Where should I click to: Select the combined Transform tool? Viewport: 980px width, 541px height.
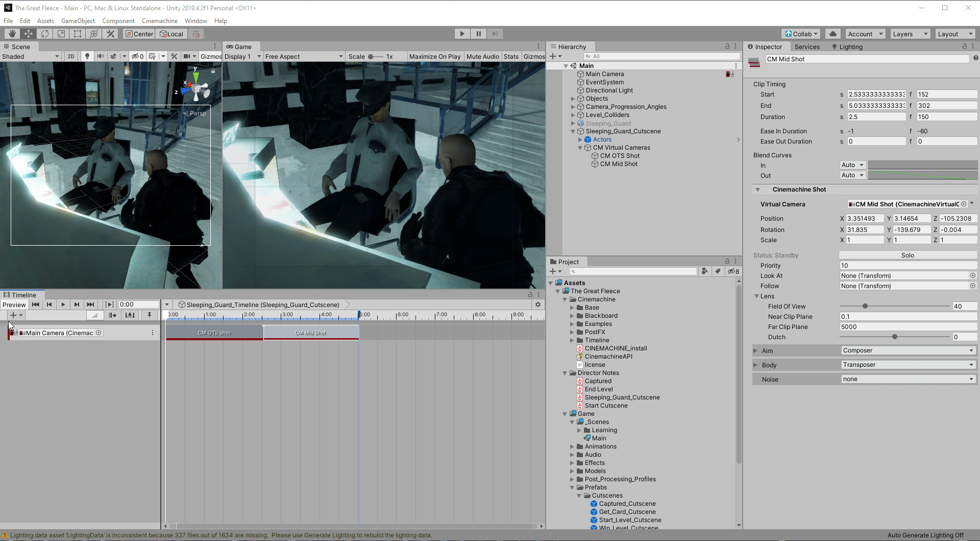point(94,34)
